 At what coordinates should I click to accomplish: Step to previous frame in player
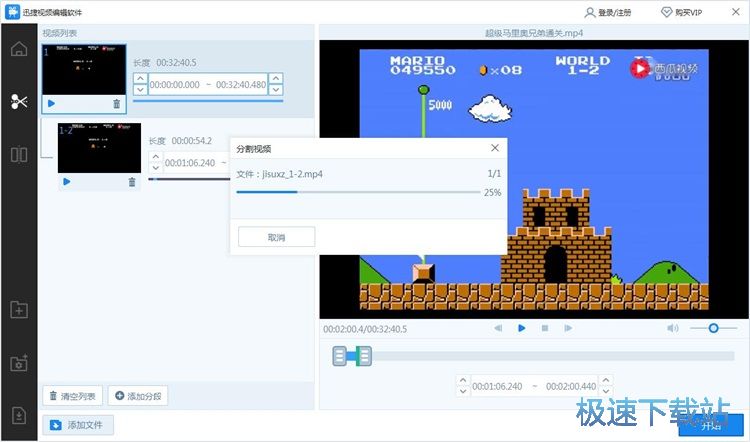click(x=498, y=328)
